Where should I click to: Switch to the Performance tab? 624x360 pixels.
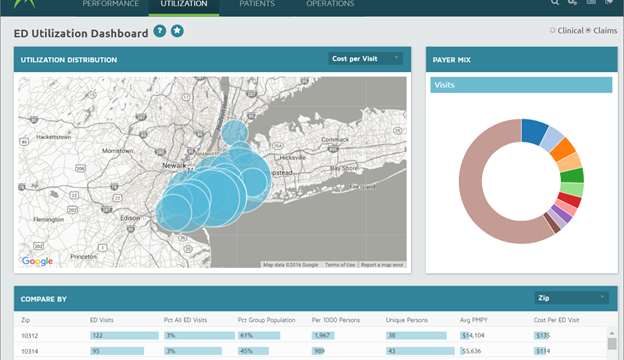[111, 4]
